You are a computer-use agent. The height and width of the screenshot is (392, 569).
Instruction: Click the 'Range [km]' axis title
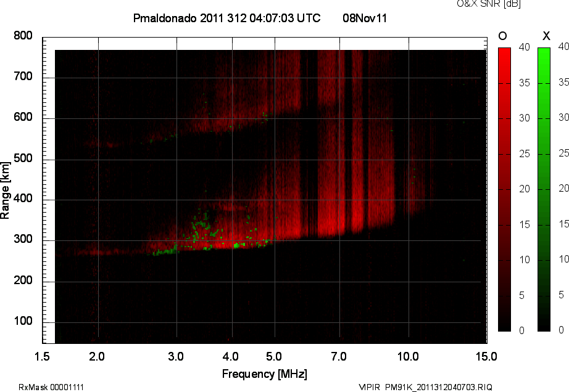tap(5, 190)
